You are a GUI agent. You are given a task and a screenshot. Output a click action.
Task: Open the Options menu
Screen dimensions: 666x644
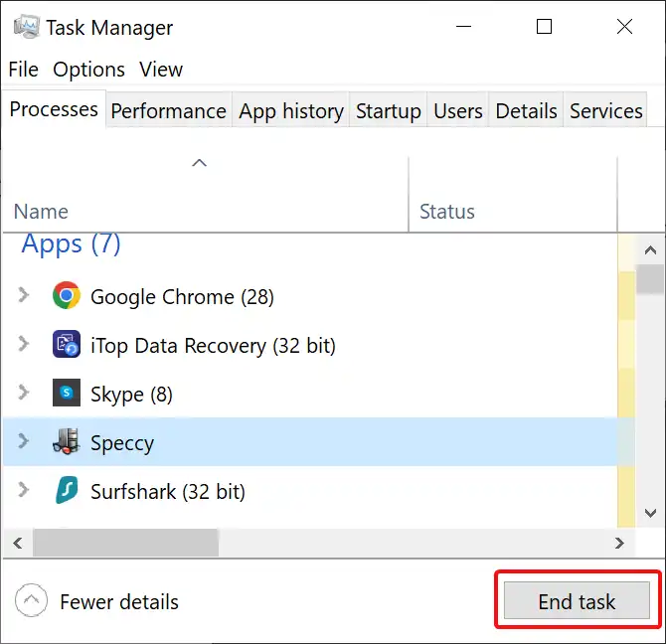coord(88,70)
